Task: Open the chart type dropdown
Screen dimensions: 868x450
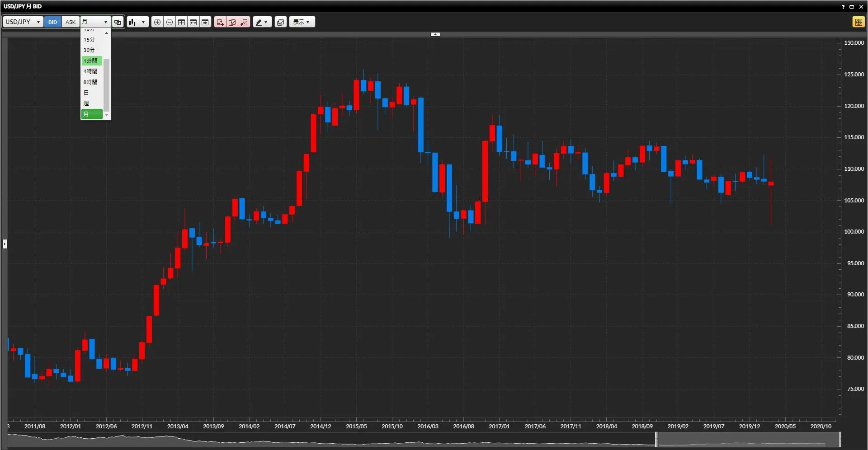Action: click(x=137, y=22)
